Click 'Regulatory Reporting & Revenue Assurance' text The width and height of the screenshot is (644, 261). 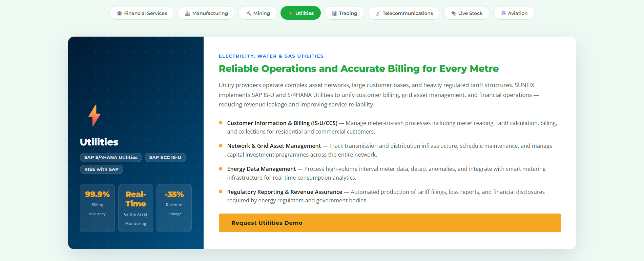285,192
